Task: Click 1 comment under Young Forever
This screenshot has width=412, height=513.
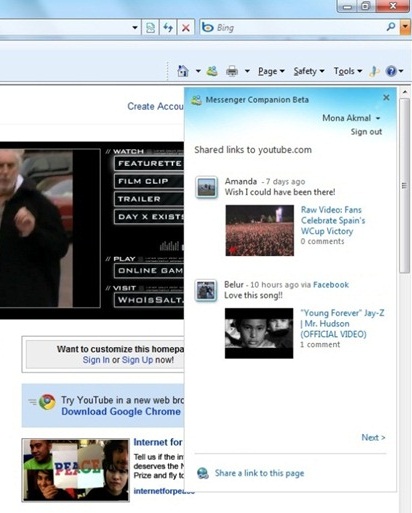Action: [320, 345]
